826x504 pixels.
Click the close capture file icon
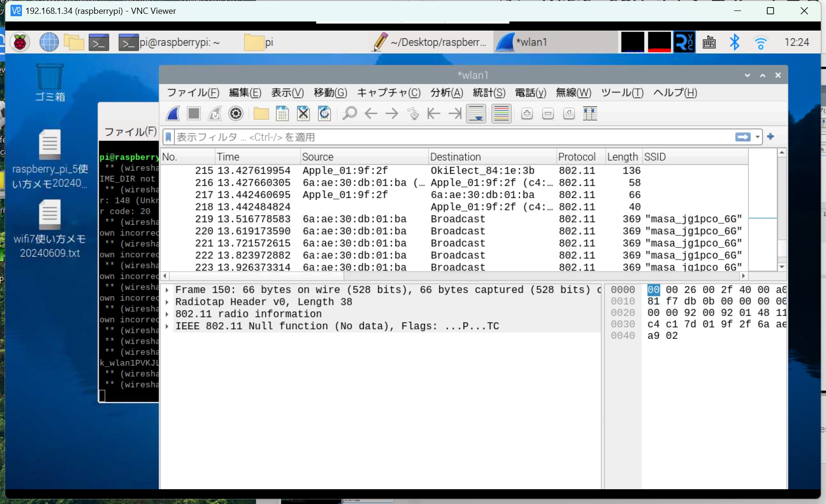(x=303, y=114)
